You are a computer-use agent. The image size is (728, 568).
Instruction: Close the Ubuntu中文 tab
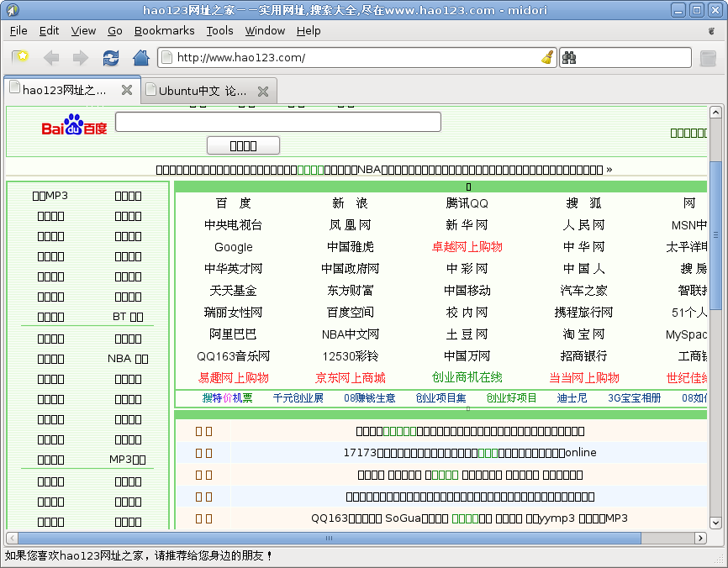tap(263, 92)
